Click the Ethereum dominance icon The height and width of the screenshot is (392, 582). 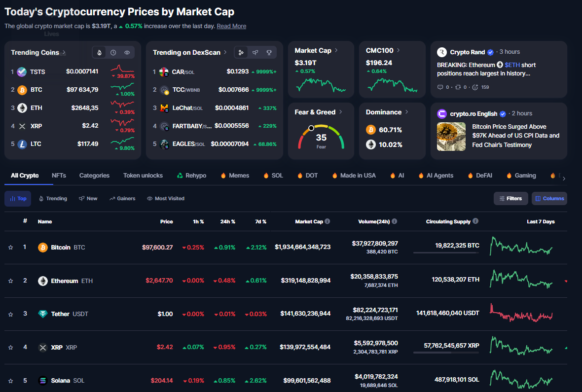point(371,144)
